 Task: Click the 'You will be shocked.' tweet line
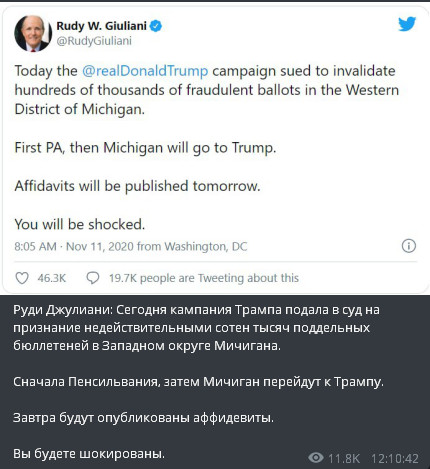point(80,224)
